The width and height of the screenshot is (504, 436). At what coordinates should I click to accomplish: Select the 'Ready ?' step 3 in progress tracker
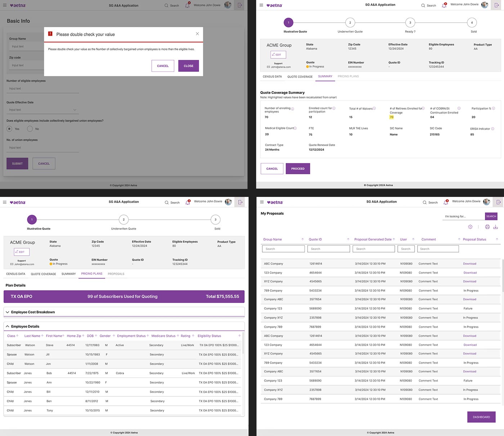tap(410, 23)
